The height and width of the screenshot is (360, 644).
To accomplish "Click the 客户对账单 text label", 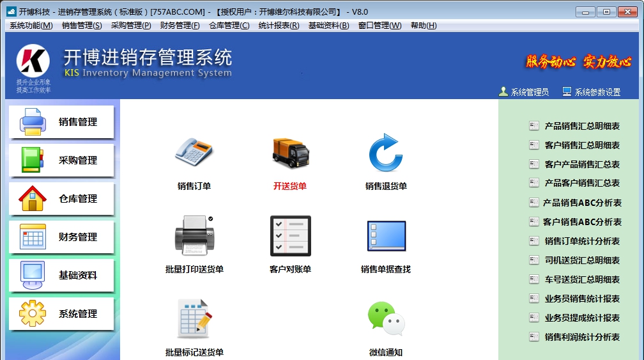I will [290, 269].
